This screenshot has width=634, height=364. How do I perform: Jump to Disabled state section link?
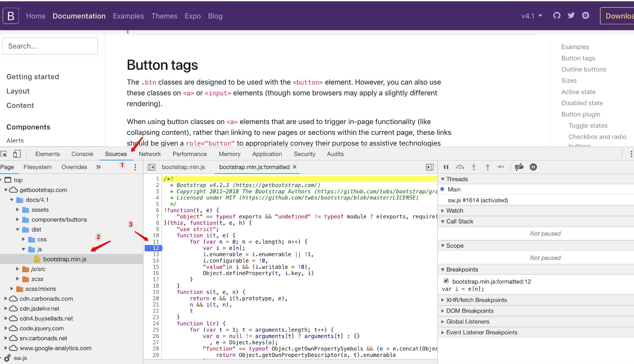[582, 103]
